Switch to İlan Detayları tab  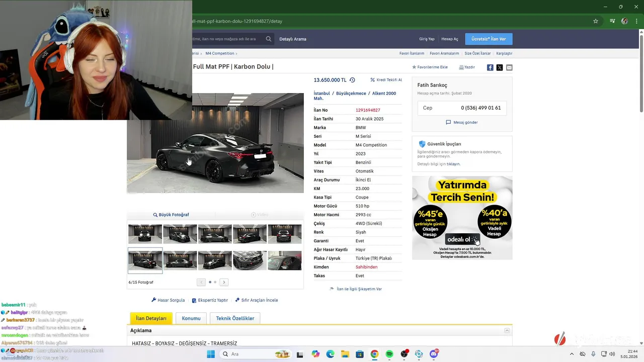coord(151,318)
